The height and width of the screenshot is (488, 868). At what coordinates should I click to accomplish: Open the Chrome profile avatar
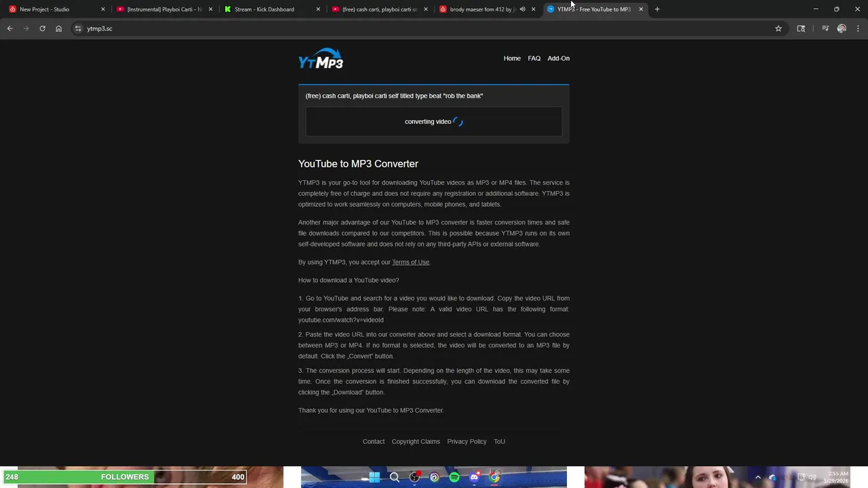coord(842,28)
